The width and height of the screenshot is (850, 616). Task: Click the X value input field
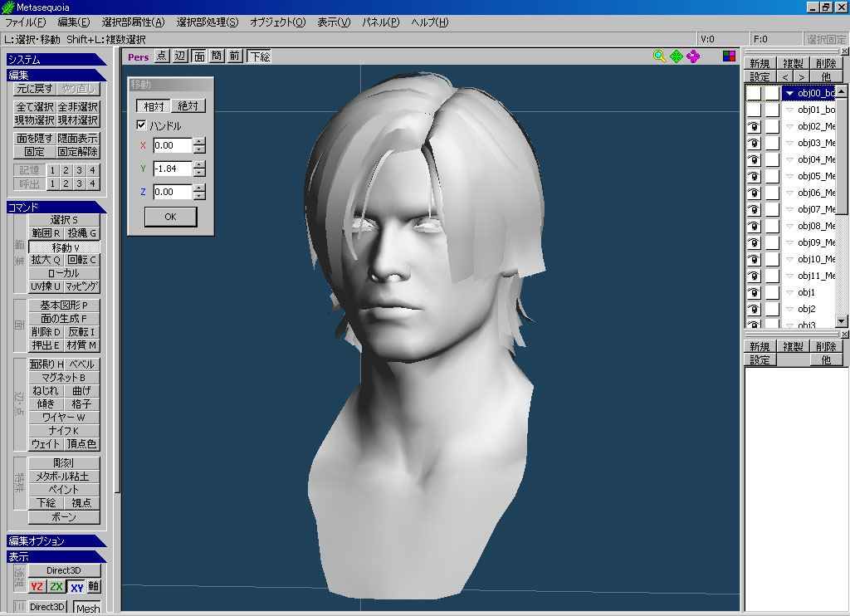(172, 145)
